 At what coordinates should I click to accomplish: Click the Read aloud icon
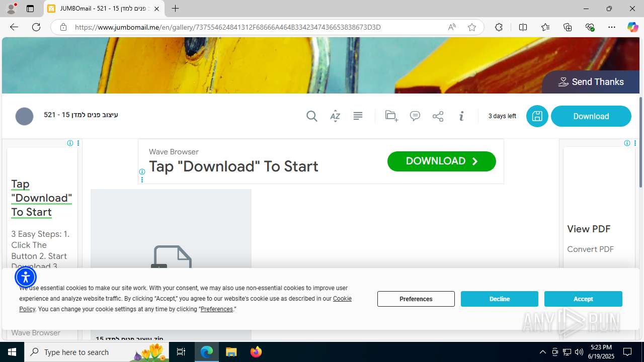(x=452, y=27)
